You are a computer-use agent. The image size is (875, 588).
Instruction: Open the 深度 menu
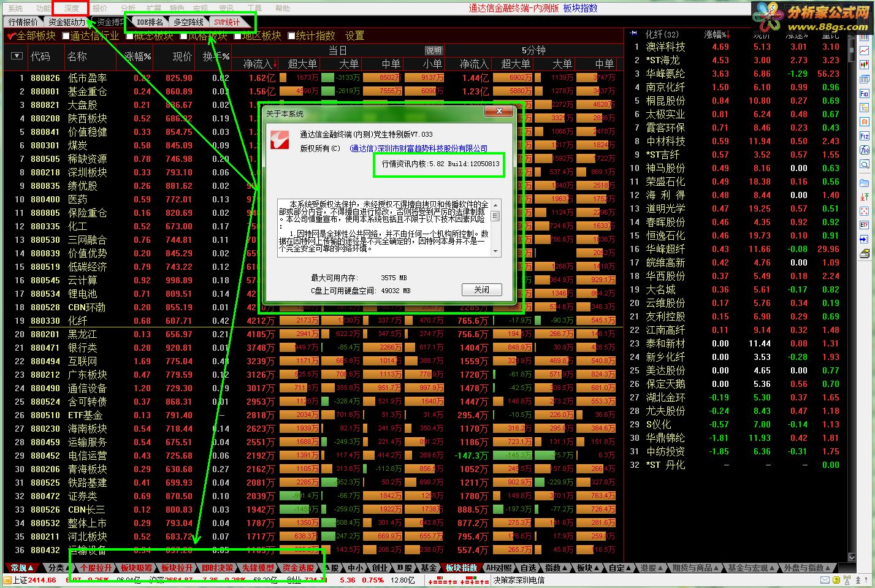[71, 9]
